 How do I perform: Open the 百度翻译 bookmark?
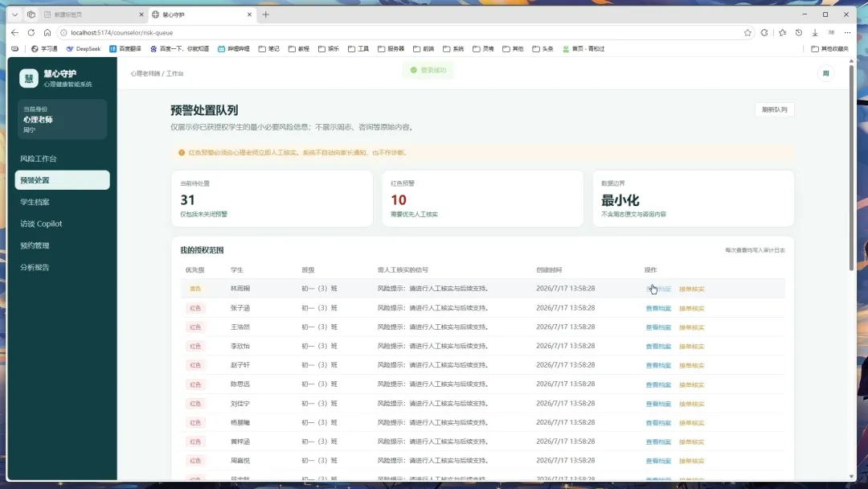click(x=125, y=49)
